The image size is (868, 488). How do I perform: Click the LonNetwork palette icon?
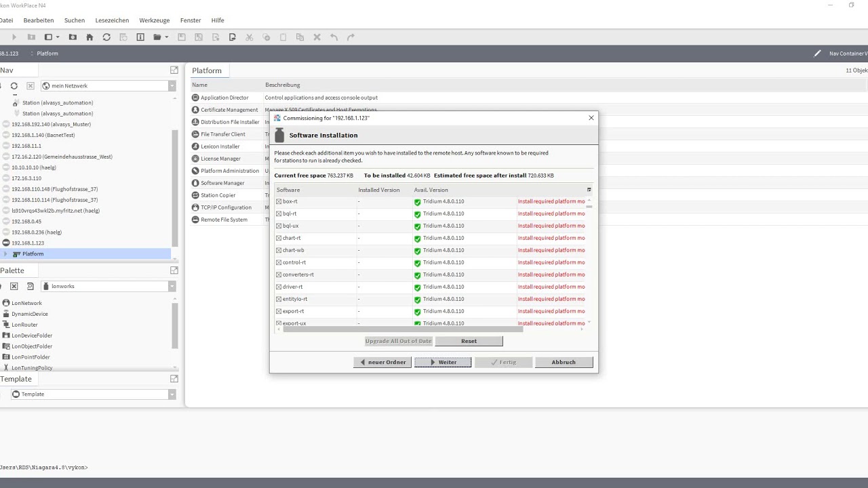(x=6, y=303)
